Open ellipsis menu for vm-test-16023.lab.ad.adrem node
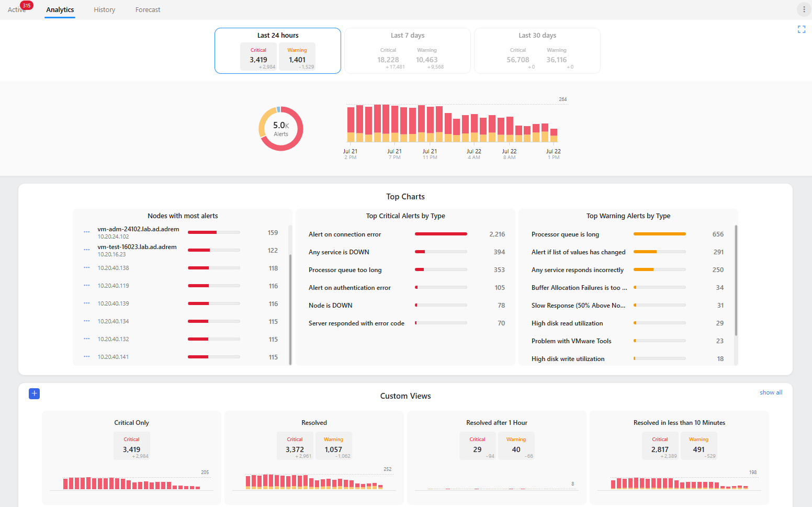The image size is (812, 507). tap(87, 250)
